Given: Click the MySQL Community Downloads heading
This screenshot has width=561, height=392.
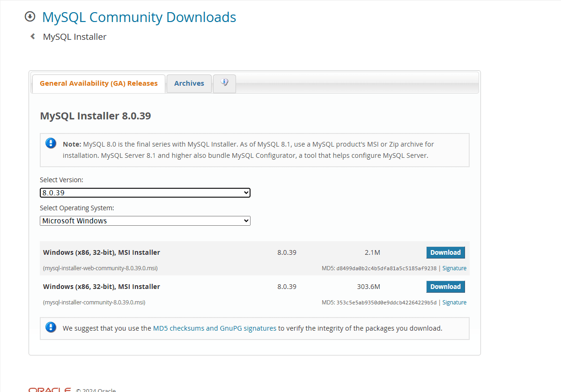Looking at the screenshot, I should (x=139, y=17).
